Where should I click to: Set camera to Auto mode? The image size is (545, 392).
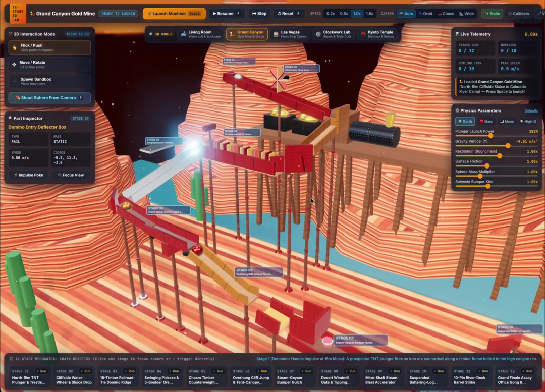point(406,14)
